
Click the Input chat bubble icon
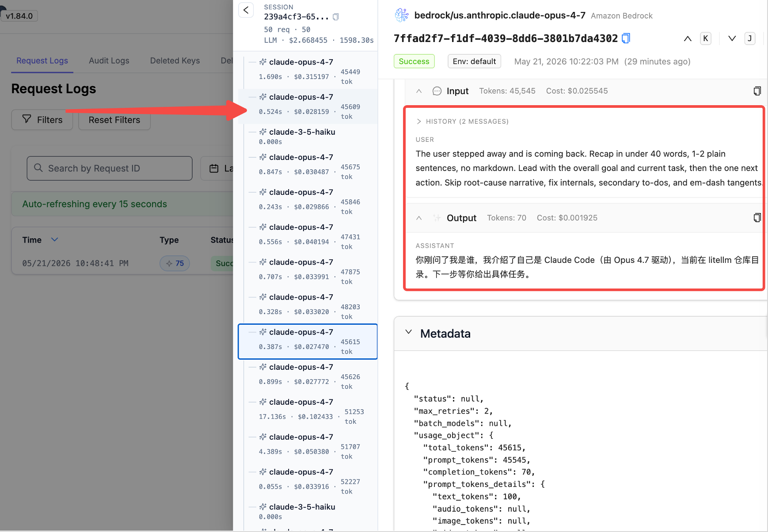437,91
